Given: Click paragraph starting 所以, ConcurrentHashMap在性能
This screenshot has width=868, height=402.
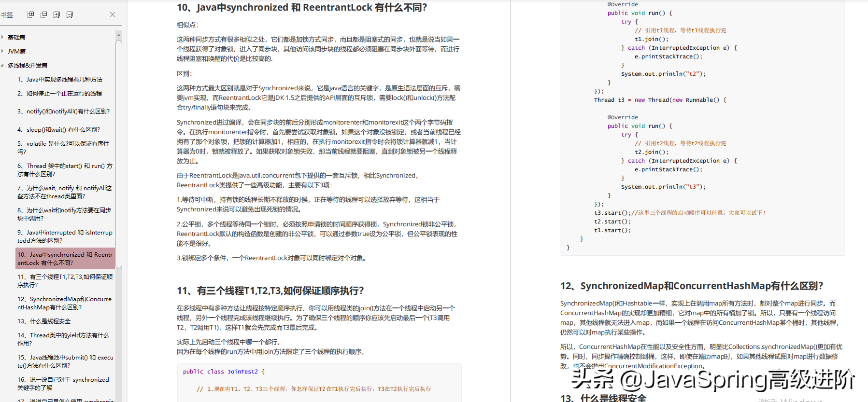Looking at the screenshot, I should point(701,356).
